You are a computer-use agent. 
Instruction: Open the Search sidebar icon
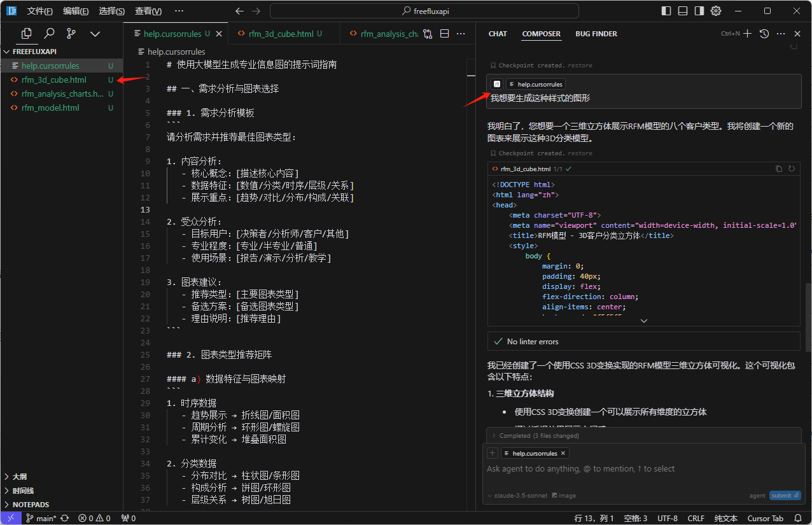pyautogui.click(x=49, y=34)
